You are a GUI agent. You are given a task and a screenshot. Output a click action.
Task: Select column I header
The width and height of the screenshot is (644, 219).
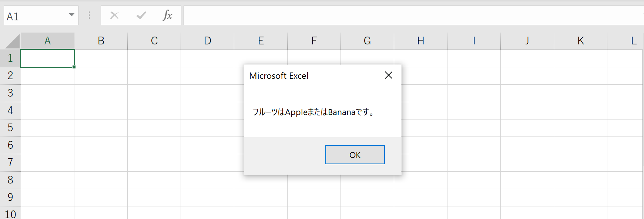tap(474, 41)
